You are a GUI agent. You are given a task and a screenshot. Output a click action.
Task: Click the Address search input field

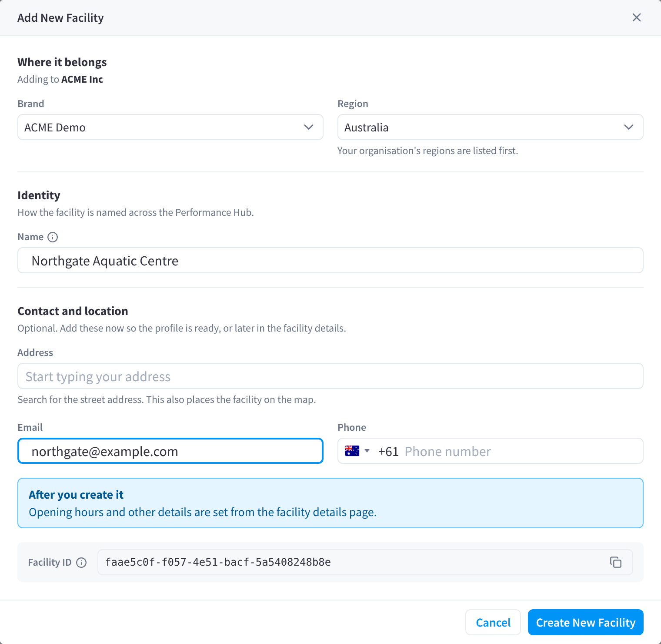pyautogui.click(x=330, y=376)
